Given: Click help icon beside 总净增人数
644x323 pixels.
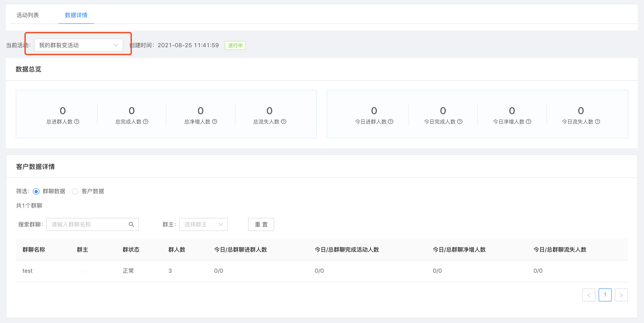Looking at the screenshot, I should 215,122.
